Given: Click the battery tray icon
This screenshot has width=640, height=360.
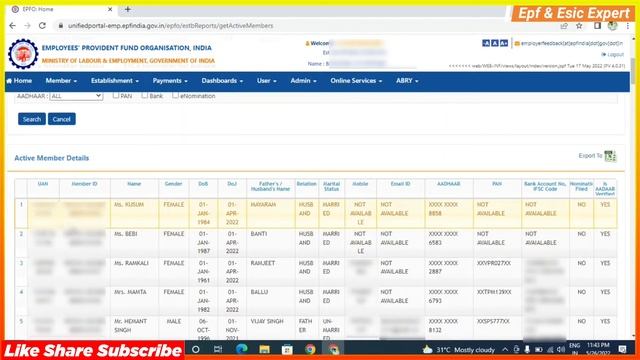Looking at the screenshot, I should point(538,349).
